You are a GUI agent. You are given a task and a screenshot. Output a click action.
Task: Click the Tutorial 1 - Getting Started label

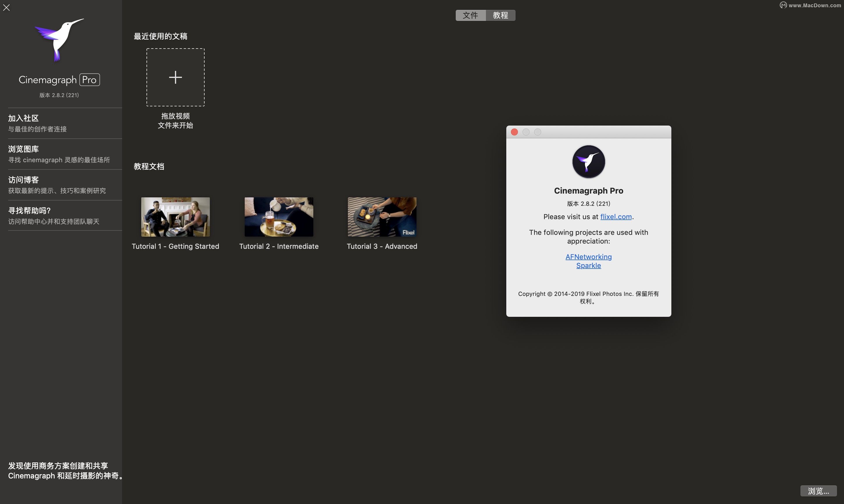176,246
